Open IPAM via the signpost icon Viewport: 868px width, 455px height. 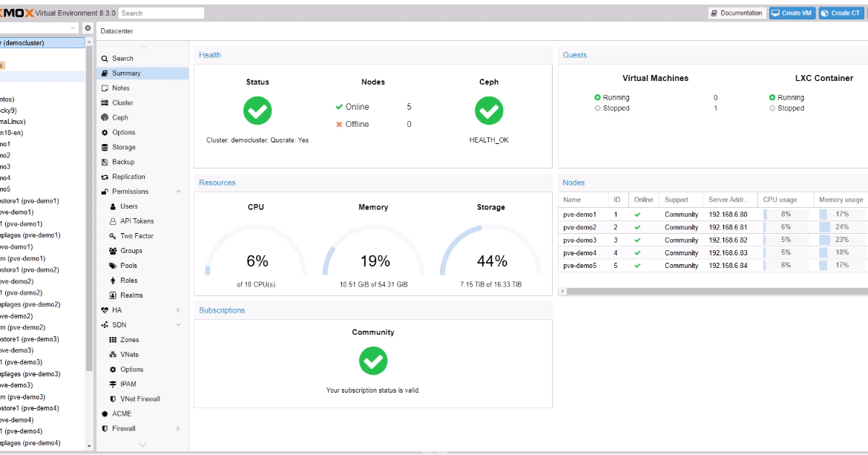113,384
